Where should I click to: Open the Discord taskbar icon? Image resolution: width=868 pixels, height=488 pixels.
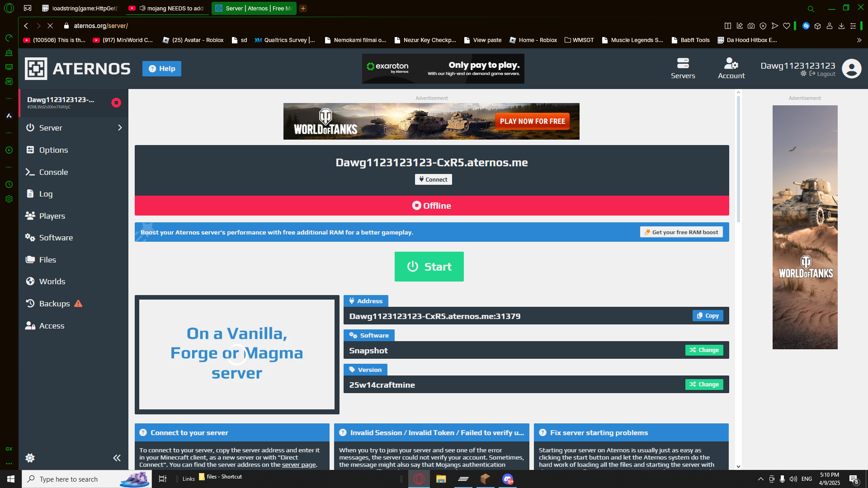(x=508, y=479)
